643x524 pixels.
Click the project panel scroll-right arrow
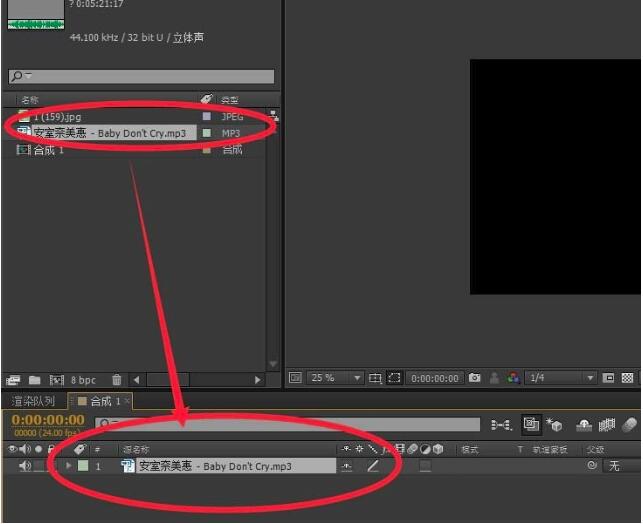point(258,380)
